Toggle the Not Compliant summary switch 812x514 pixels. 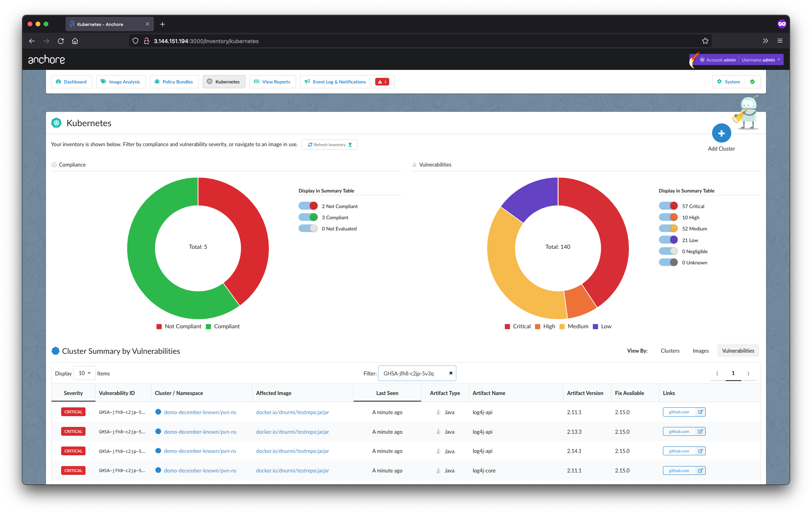[x=308, y=206]
